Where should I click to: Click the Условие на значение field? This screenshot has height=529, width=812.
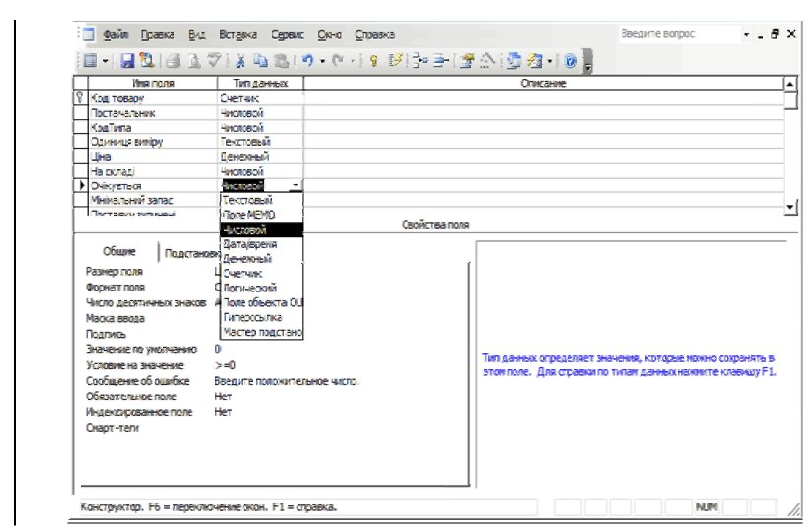(339, 365)
